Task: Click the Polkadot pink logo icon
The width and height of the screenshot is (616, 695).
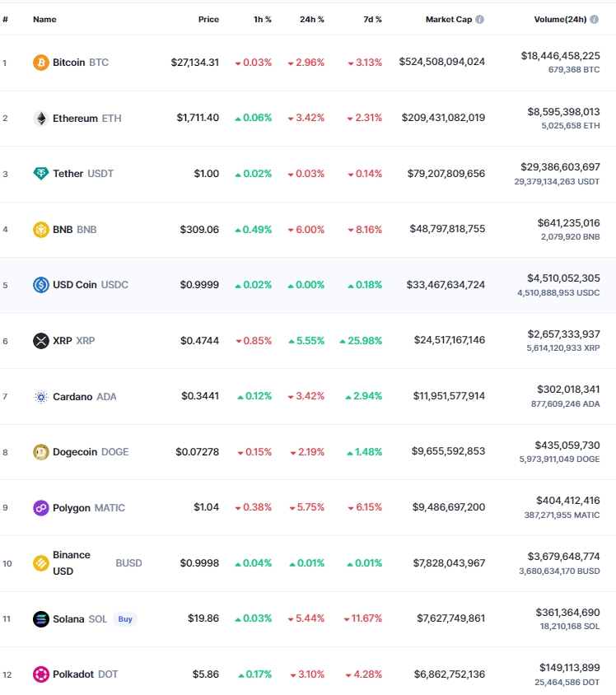Action: (x=41, y=674)
